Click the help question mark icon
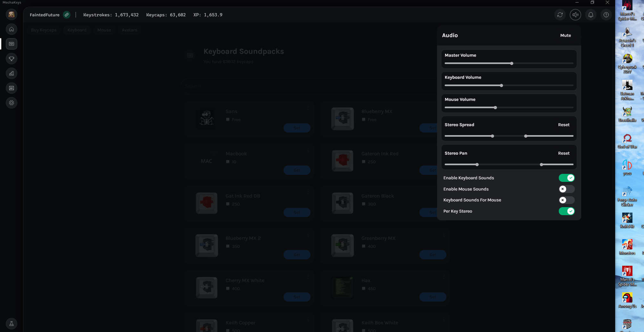This screenshot has height=332, width=644. 606,15
